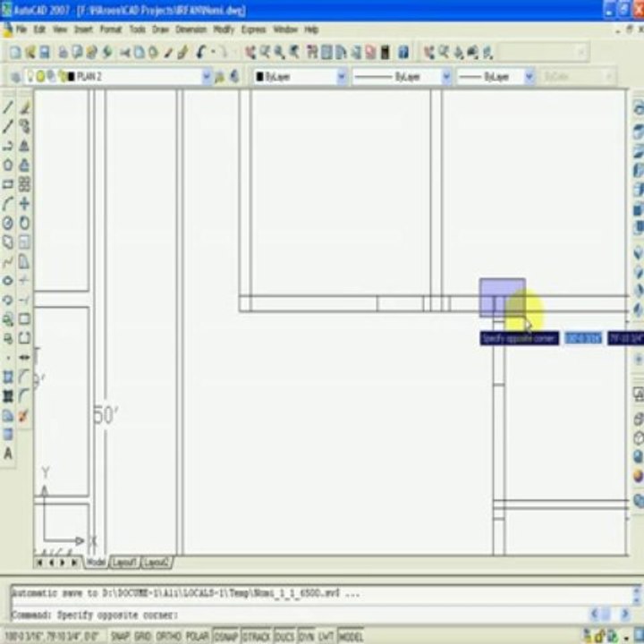Select the Arc tool

[8, 204]
